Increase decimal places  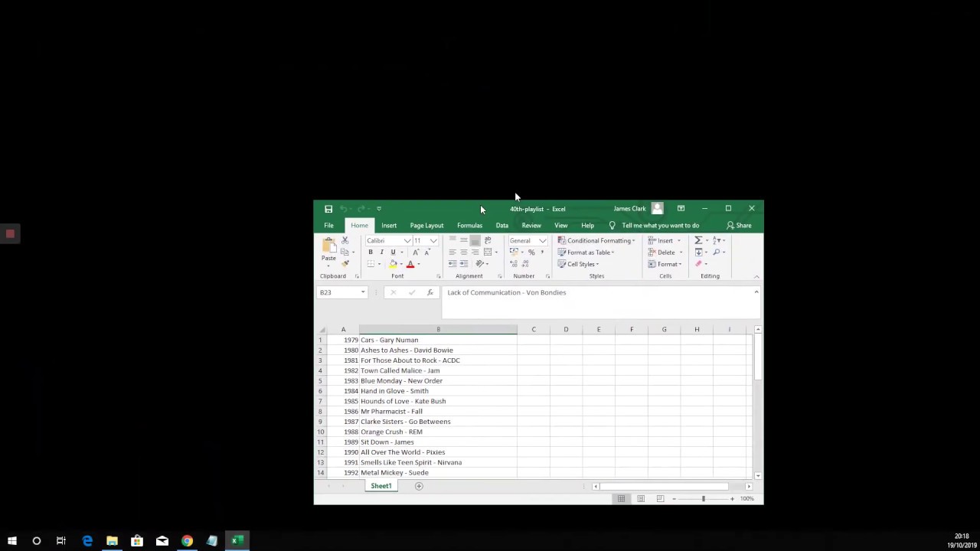[x=514, y=263]
